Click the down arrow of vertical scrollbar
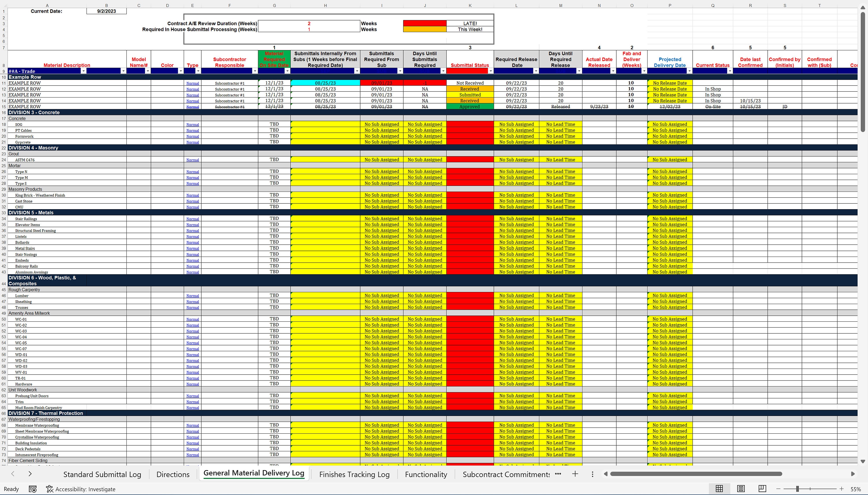The height and width of the screenshot is (495, 868). tap(863, 461)
